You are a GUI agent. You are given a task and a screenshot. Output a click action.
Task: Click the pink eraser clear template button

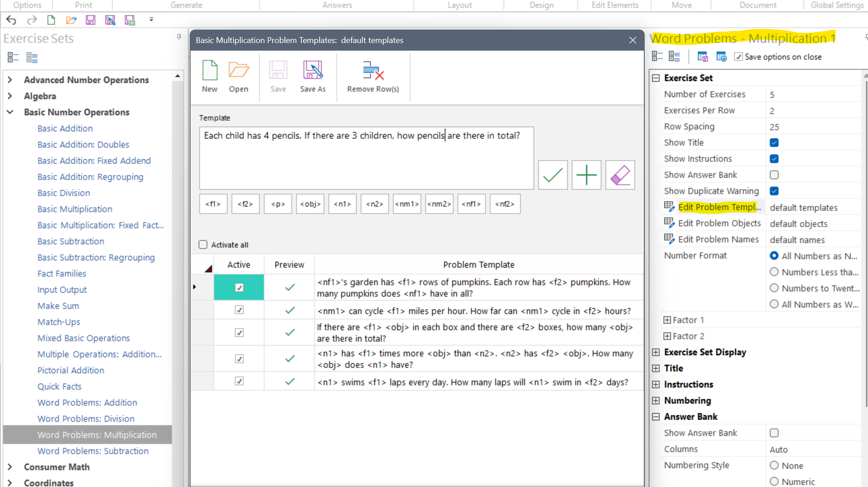coord(620,175)
